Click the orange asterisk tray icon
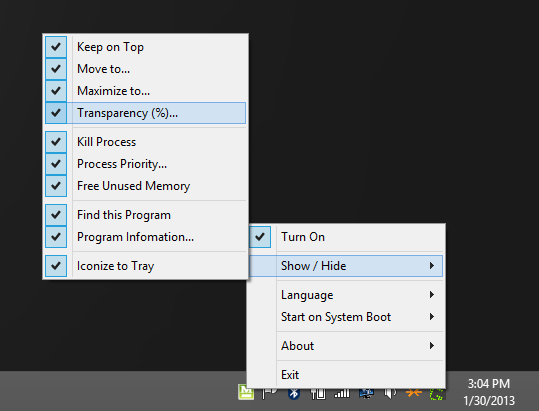Screen dimensions: 539x411 click(x=414, y=393)
